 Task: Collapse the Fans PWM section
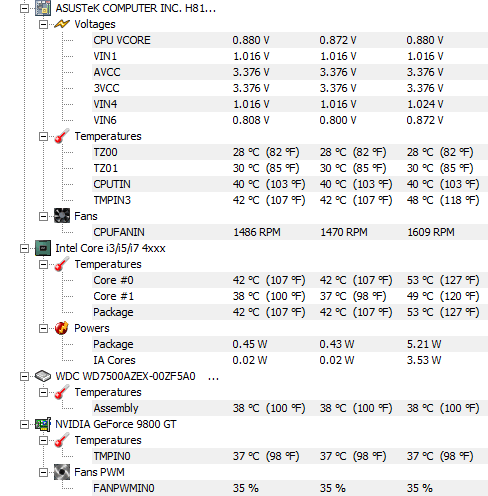point(43,472)
